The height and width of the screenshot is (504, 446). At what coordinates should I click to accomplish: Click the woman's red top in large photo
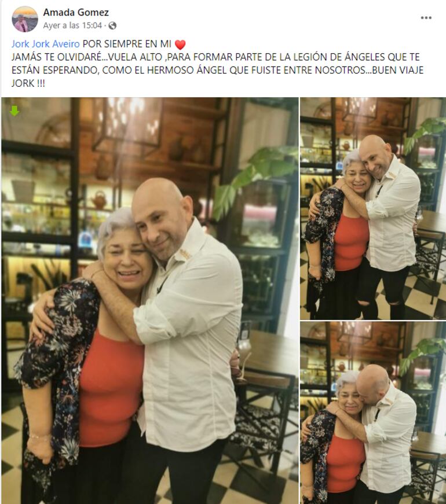click(109, 389)
